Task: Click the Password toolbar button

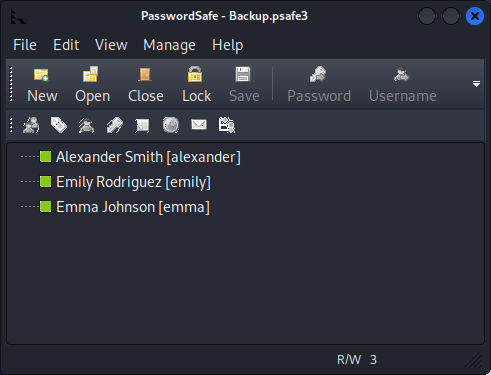Action: (319, 85)
